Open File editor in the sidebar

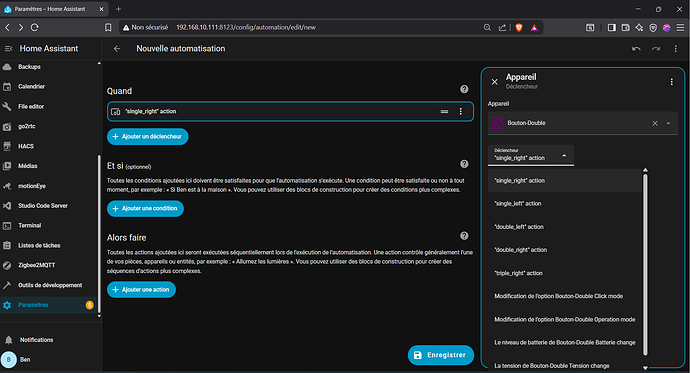(49, 106)
